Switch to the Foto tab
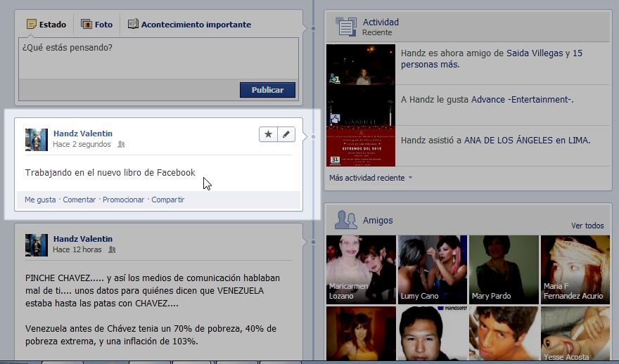This screenshot has height=364, width=619. click(x=96, y=25)
